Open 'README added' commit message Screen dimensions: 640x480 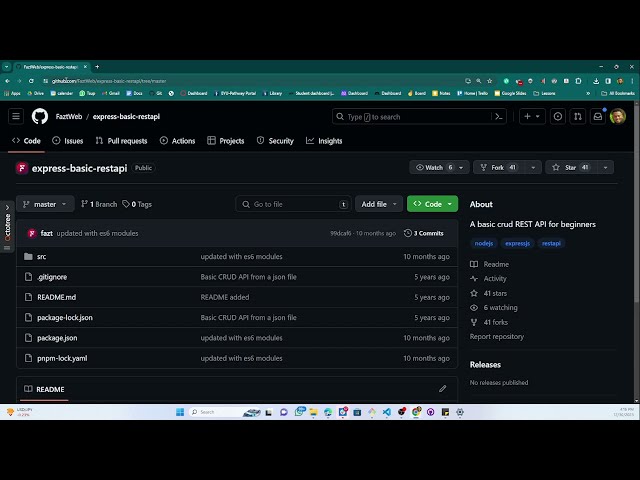pos(225,298)
